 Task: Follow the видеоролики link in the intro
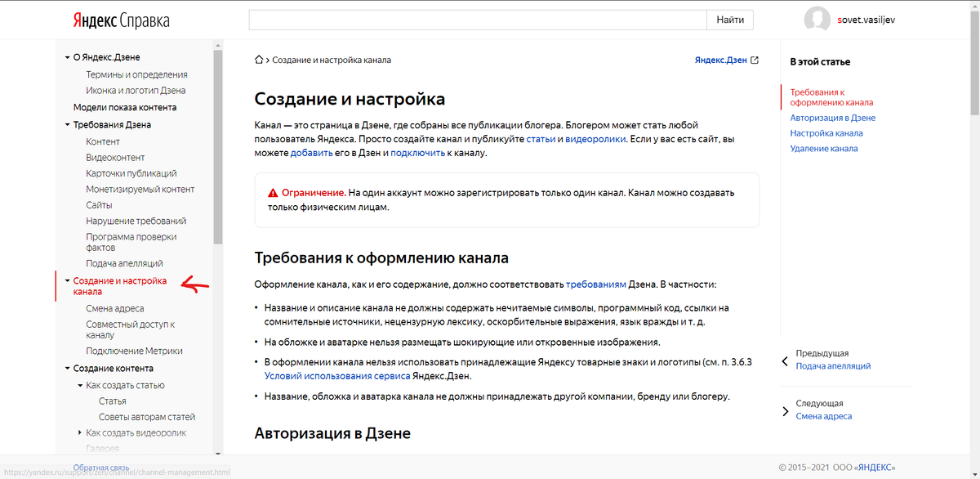596,139
